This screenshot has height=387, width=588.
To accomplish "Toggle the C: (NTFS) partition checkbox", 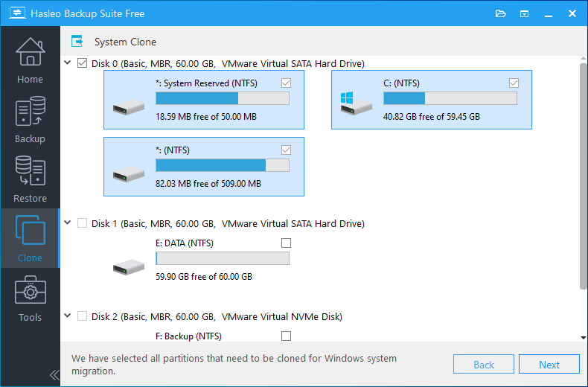I will click(x=514, y=83).
